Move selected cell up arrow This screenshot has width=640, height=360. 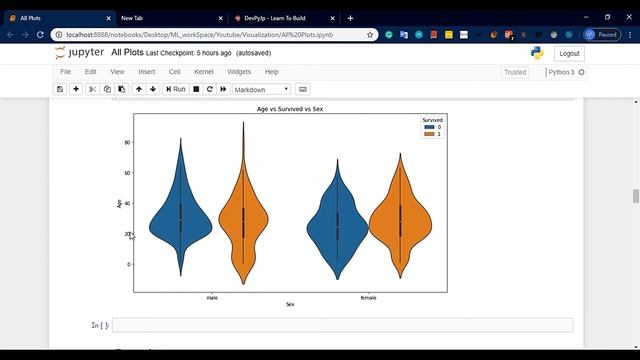[139, 89]
